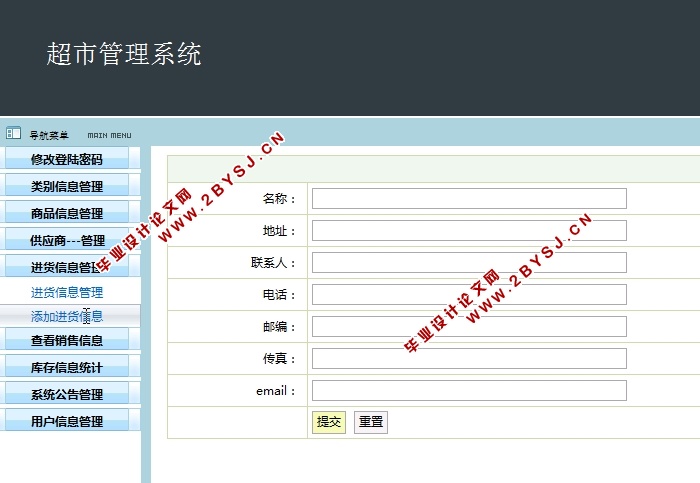Expand 类别信息管理 menu section
This screenshot has width=700, height=483.
67,186
